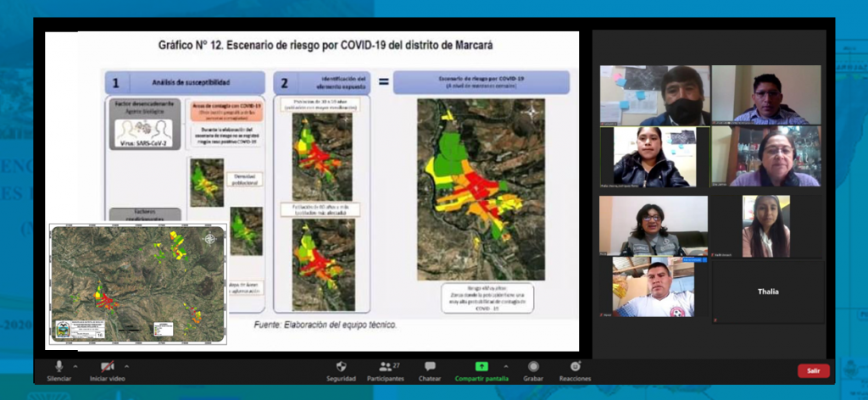868x400 pixels.
Task: Expand audio options arrow beside Silenciar
Action: 75,366
